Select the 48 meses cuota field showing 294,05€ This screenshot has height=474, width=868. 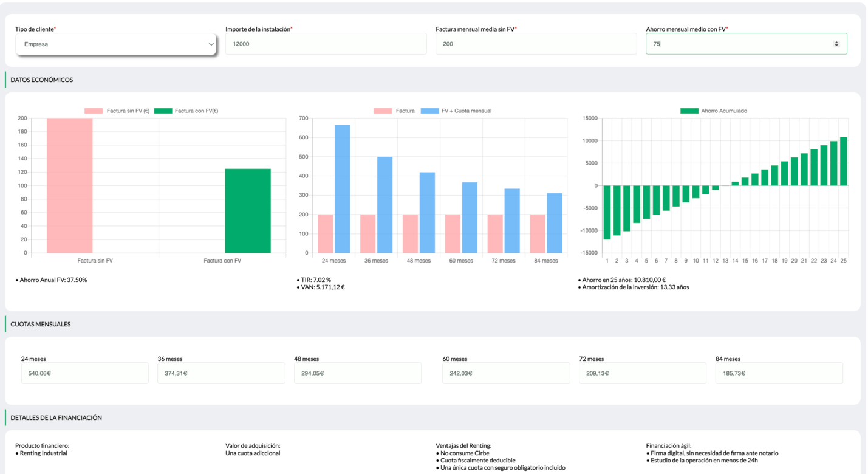coord(357,373)
